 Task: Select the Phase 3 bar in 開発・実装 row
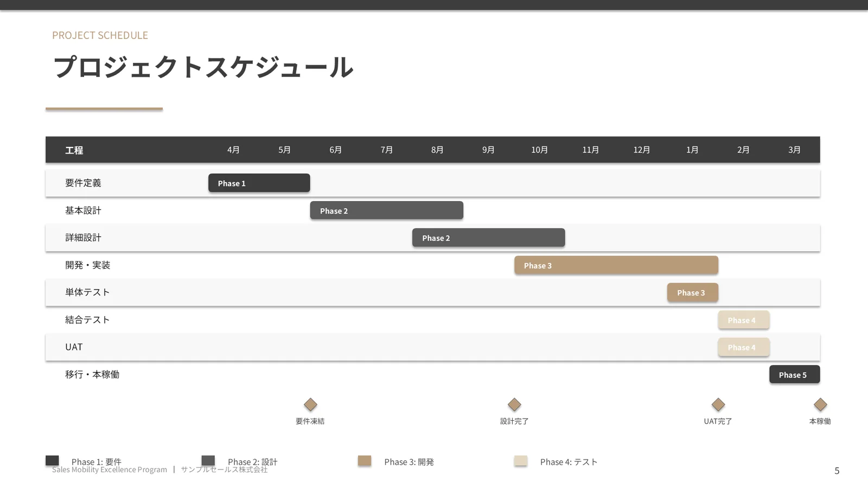[x=616, y=265]
